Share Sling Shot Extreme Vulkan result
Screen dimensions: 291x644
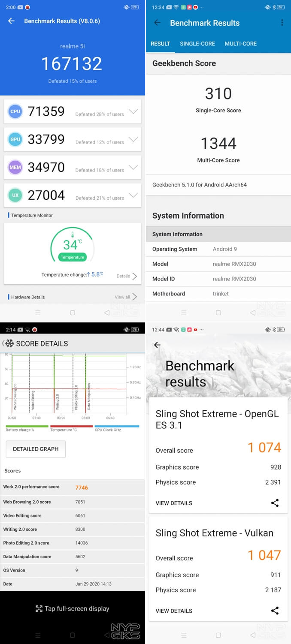275,611
